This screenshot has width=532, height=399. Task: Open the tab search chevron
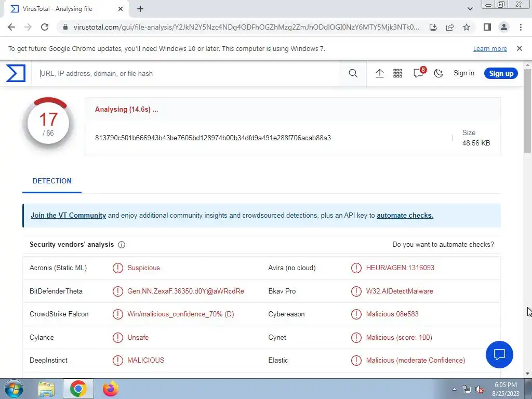[x=470, y=9]
